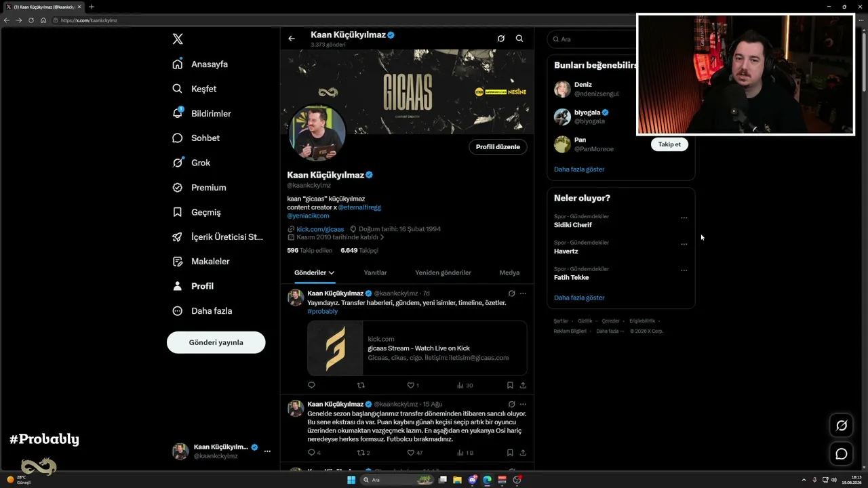Open Sohbet chat section
868x488 pixels.
tap(196, 138)
